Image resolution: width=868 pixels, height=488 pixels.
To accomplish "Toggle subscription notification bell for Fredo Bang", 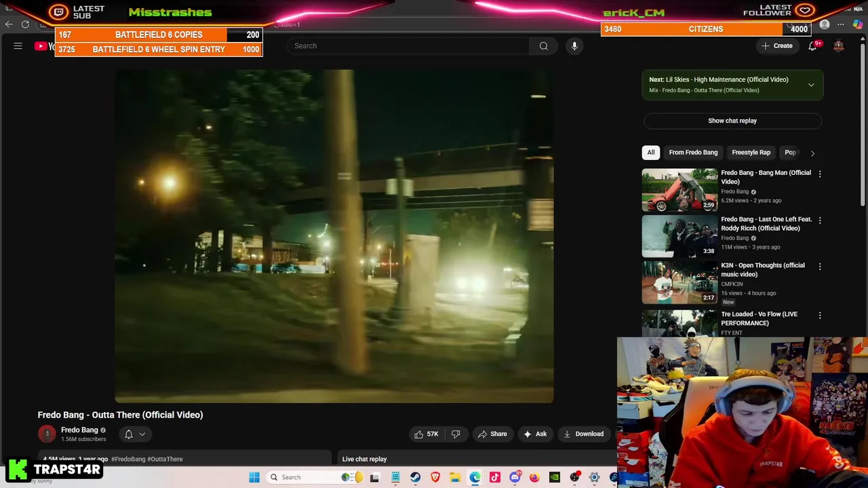I will 135,434.
